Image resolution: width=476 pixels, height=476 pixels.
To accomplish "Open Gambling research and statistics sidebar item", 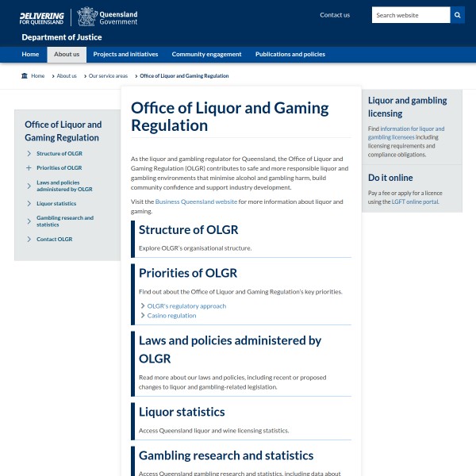I will tap(64, 221).
